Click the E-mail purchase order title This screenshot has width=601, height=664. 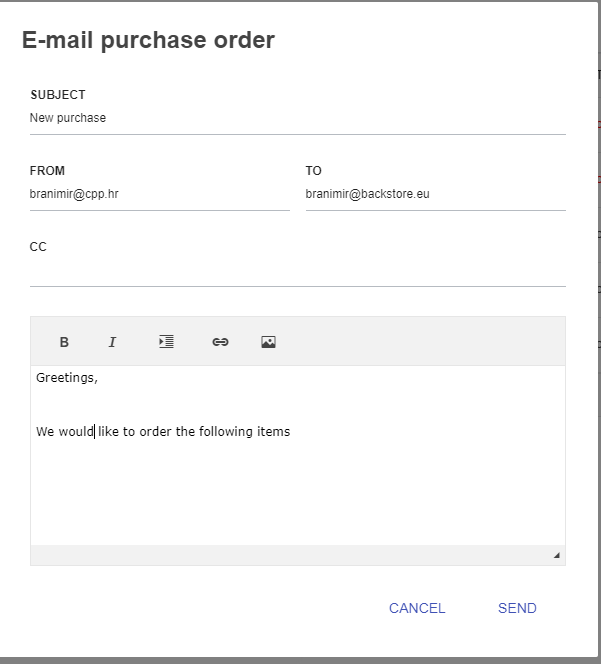coord(148,40)
